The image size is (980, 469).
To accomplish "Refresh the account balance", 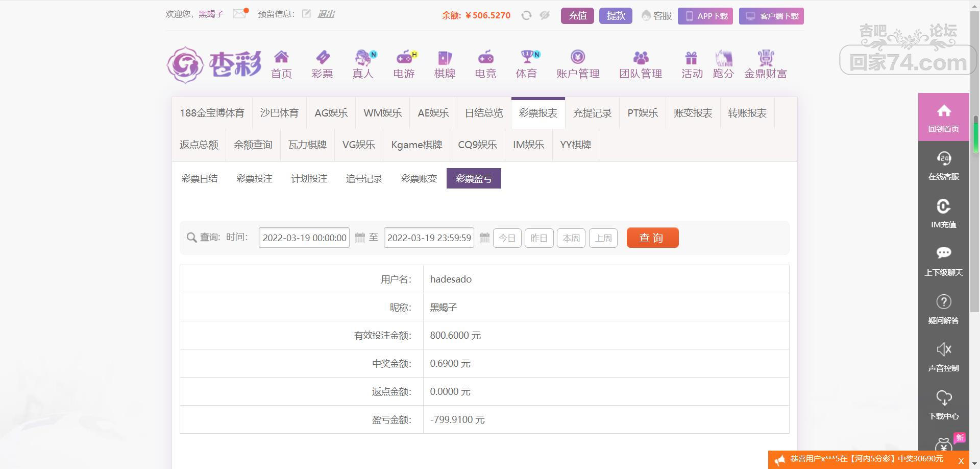I will [x=526, y=15].
